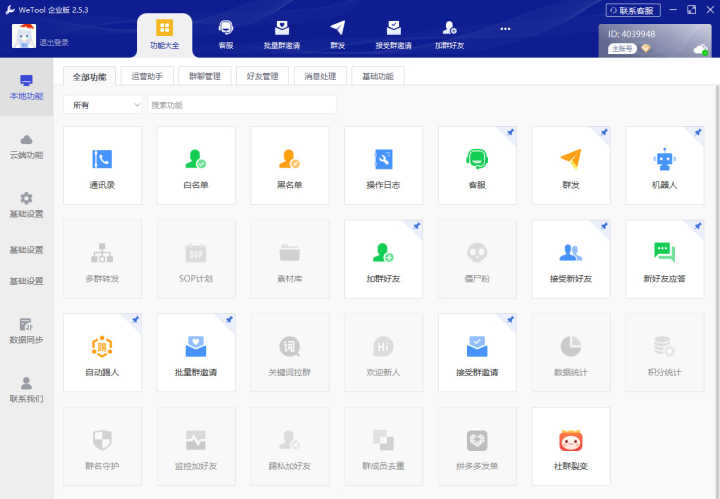
Task: Open the more options ellipsis in toolbar
Action: (505, 29)
